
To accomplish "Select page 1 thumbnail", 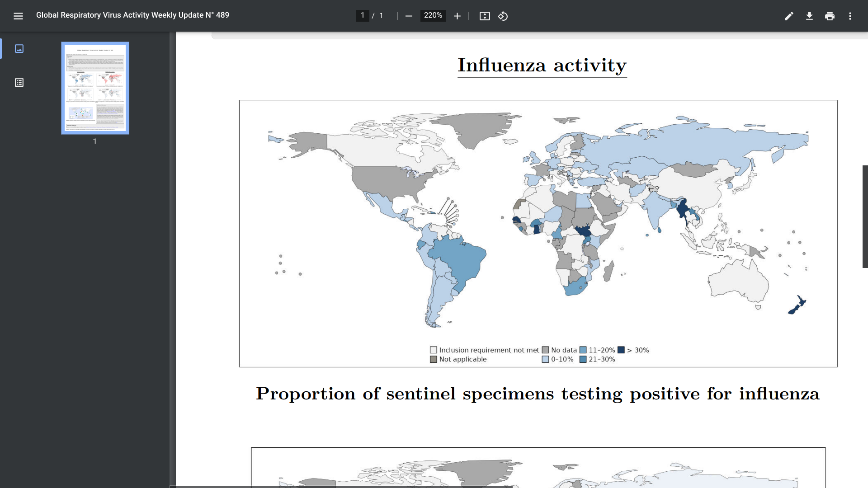I will coord(95,88).
